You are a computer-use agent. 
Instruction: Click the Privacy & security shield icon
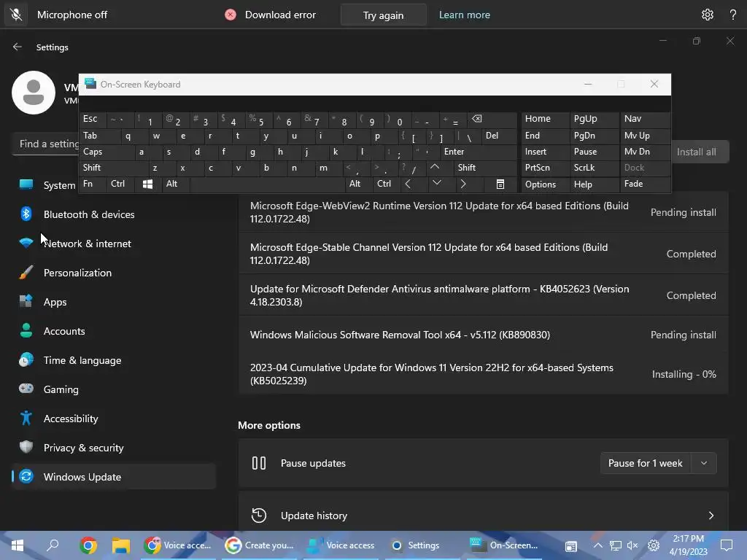point(26,447)
